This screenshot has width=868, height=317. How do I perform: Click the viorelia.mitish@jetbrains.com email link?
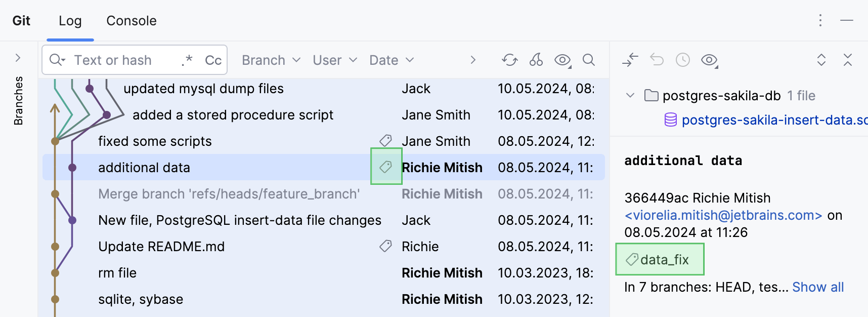pyautogui.click(x=723, y=215)
